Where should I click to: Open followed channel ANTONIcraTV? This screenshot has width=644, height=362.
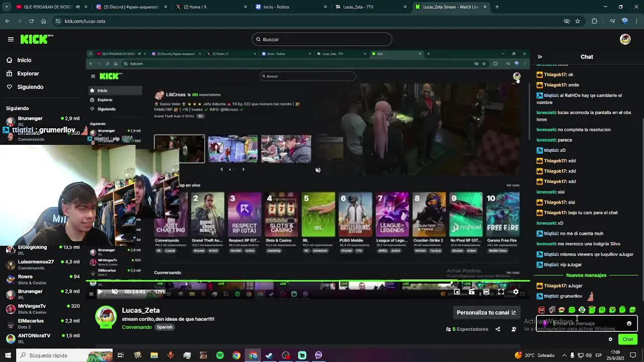pos(43,338)
